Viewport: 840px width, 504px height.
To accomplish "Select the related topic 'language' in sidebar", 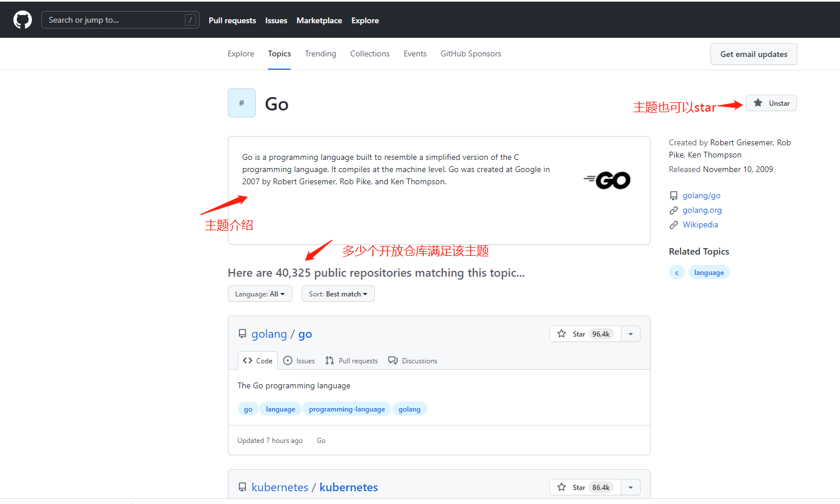I will (709, 272).
